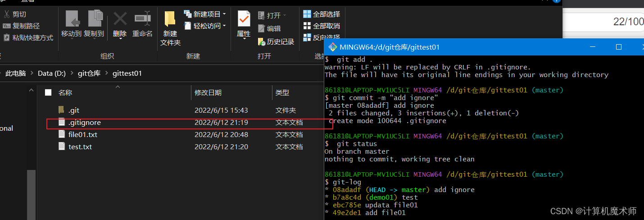Viewport: 644px width, 220px height.
Task: Click the Open (打开) ribbon command
Action: pos(272,15)
